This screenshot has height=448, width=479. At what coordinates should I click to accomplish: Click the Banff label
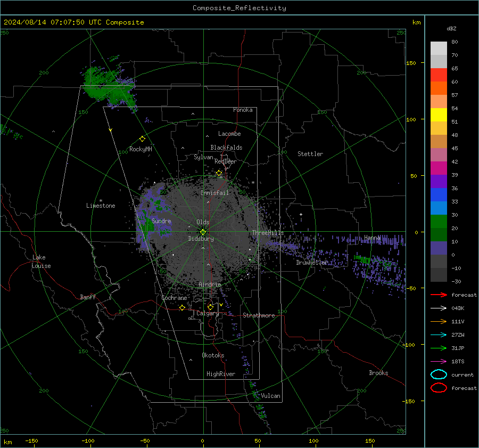(x=88, y=297)
